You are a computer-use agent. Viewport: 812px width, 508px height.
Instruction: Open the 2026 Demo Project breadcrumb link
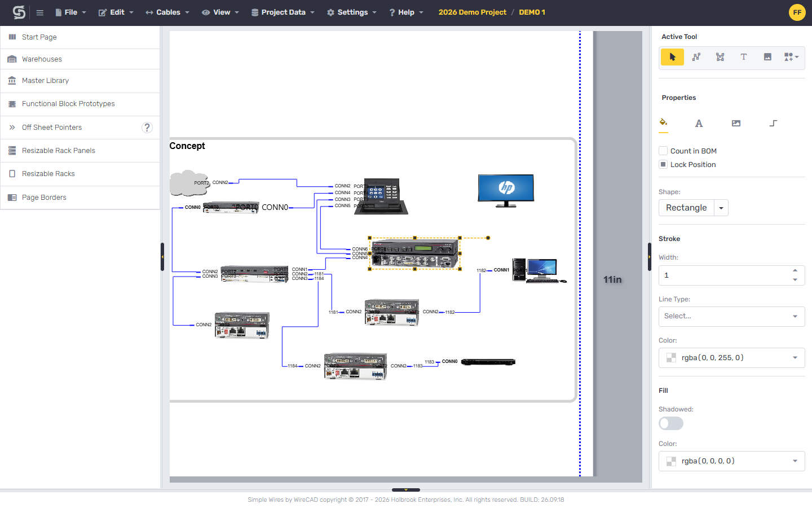click(473, 12)
